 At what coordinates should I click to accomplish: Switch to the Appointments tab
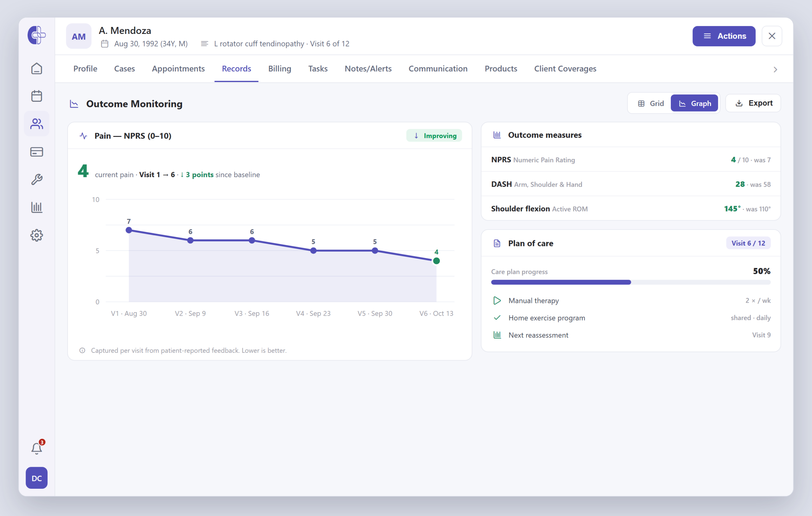pos(178,69)
